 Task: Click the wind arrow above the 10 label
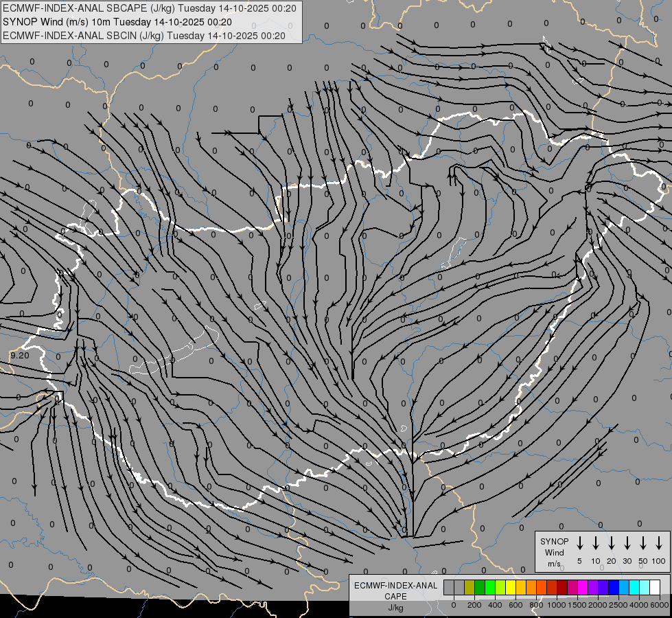point(596,542)
